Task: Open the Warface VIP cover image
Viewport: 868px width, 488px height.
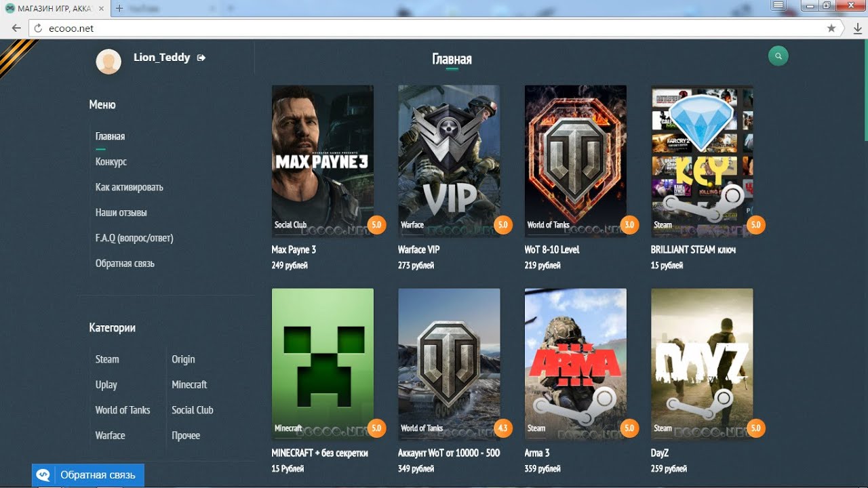Action: coord(449,161)
